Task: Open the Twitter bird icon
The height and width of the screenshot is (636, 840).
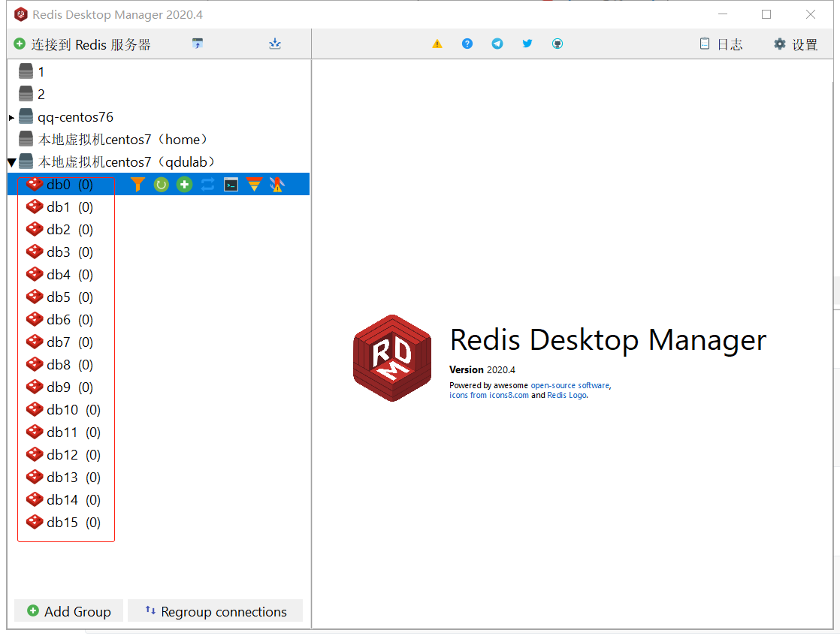Action: coord(527,44)
